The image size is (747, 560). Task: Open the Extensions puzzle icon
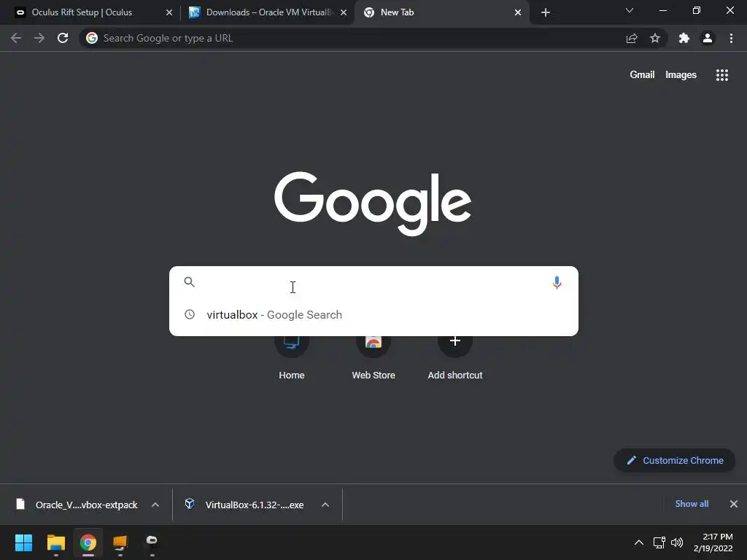(684, 38)
